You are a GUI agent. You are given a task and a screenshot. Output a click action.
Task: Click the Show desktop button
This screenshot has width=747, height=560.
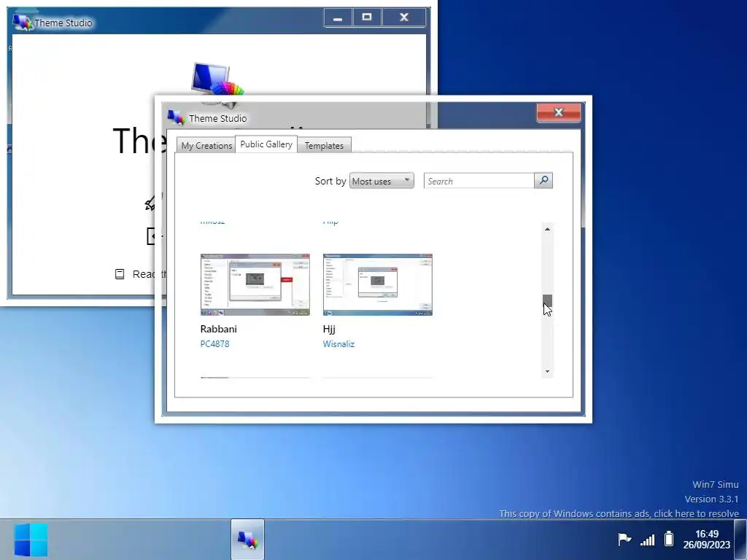pyautogui.click(x=740, y=540)
